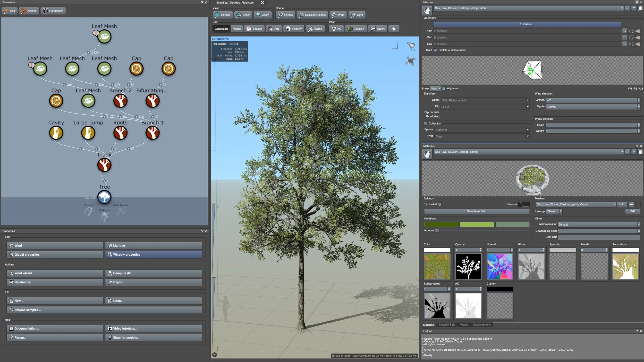Open the scene Forces tool

pos(285,15)
